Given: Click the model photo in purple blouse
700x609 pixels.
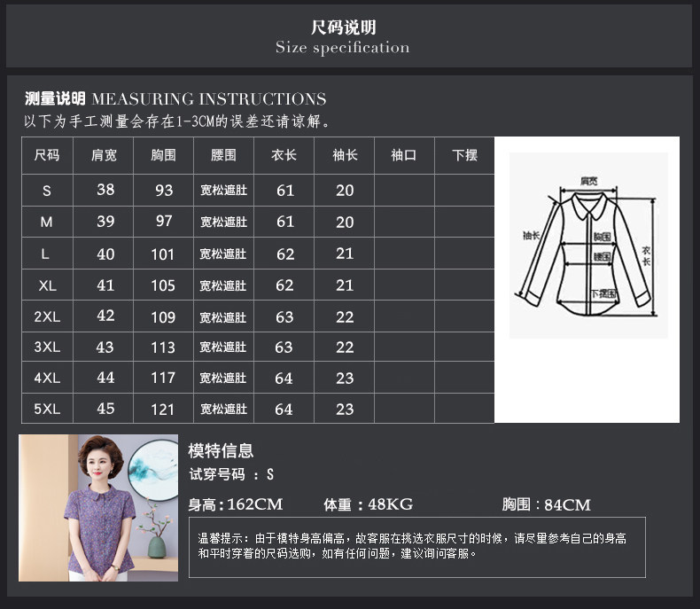Looking at the screenshot, I should (97, 508).
